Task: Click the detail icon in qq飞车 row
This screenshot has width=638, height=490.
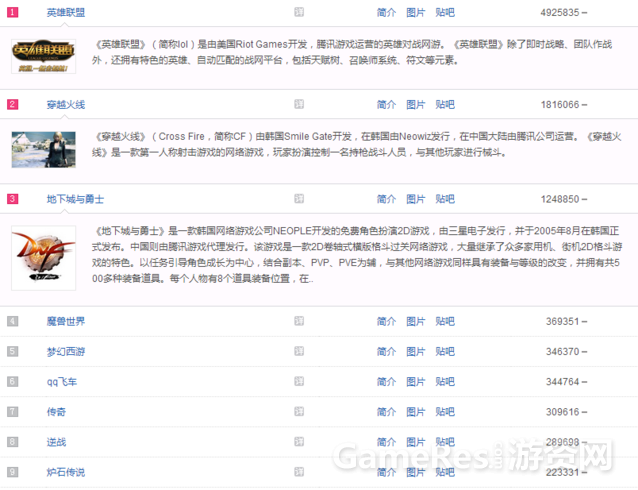Action: pos(299,381)
